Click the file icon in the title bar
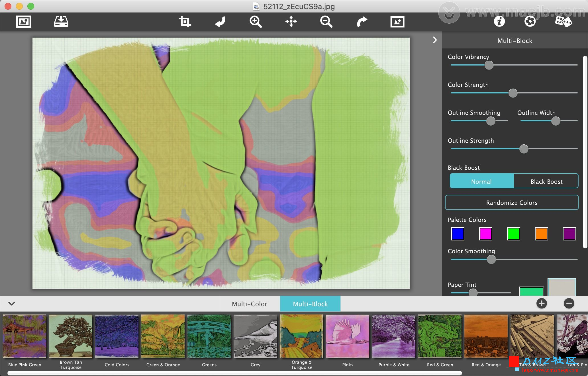The width and height of the screenshot is (588, 376). [x=257, y=6]
